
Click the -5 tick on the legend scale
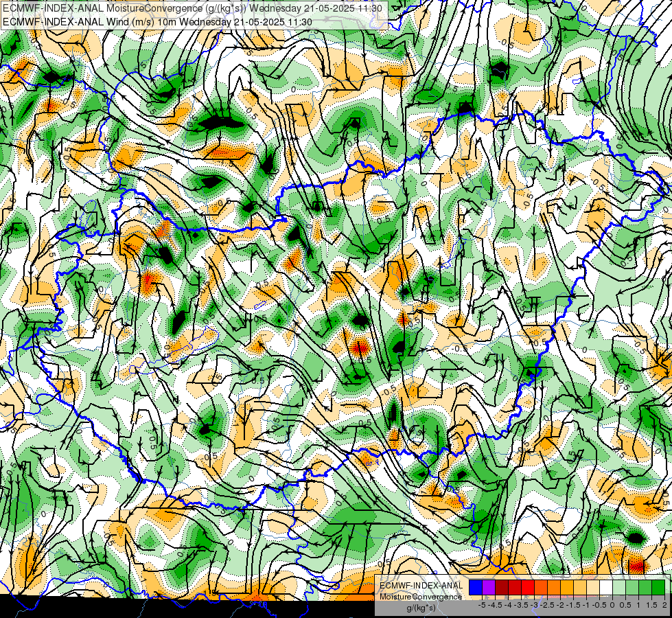482,605
